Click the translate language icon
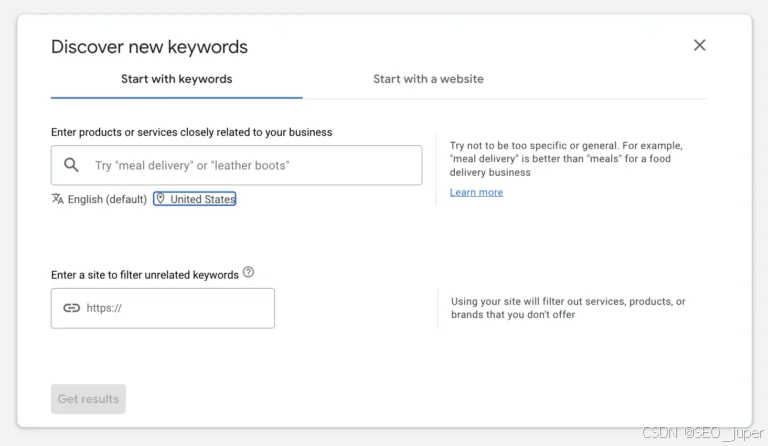768x446 pixels. [x=58, y=199]
